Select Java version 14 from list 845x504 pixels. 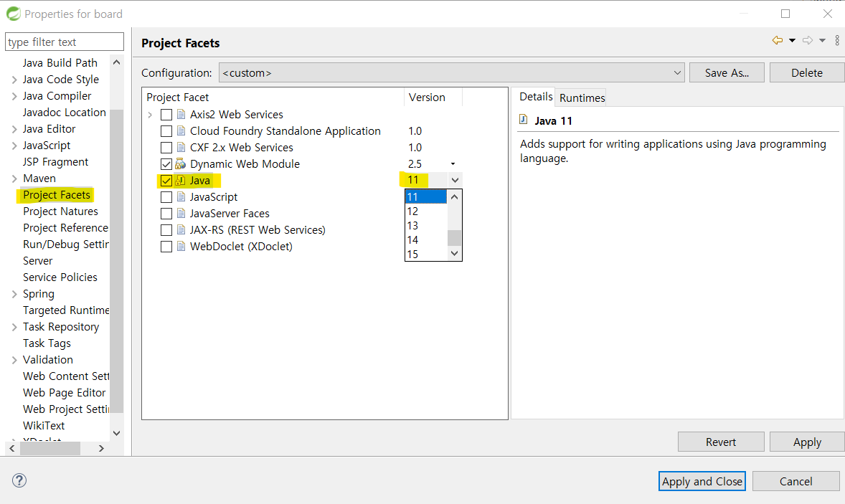point(426,240)
